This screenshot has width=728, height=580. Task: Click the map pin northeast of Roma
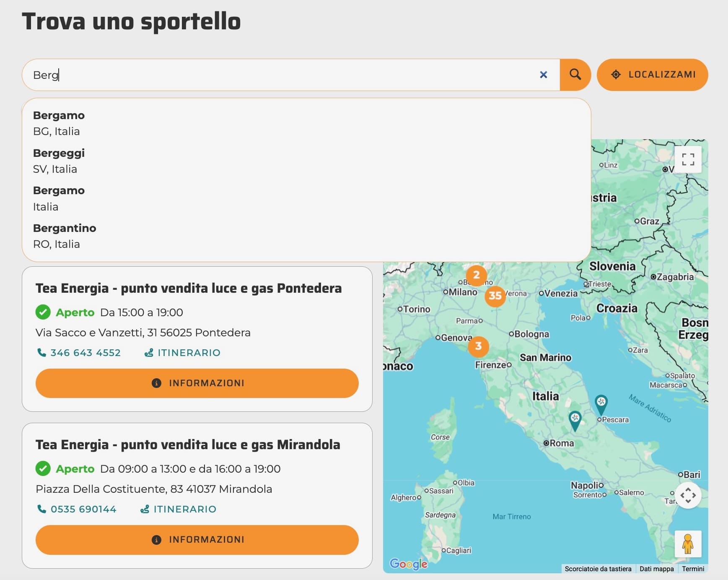(x=575, y=420)
